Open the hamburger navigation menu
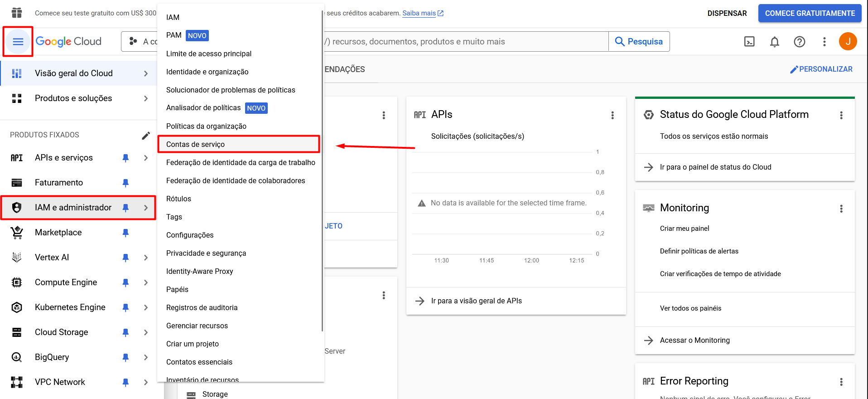Screen dimensions: 868x399 pyautogui.click(x=18, y=42)
